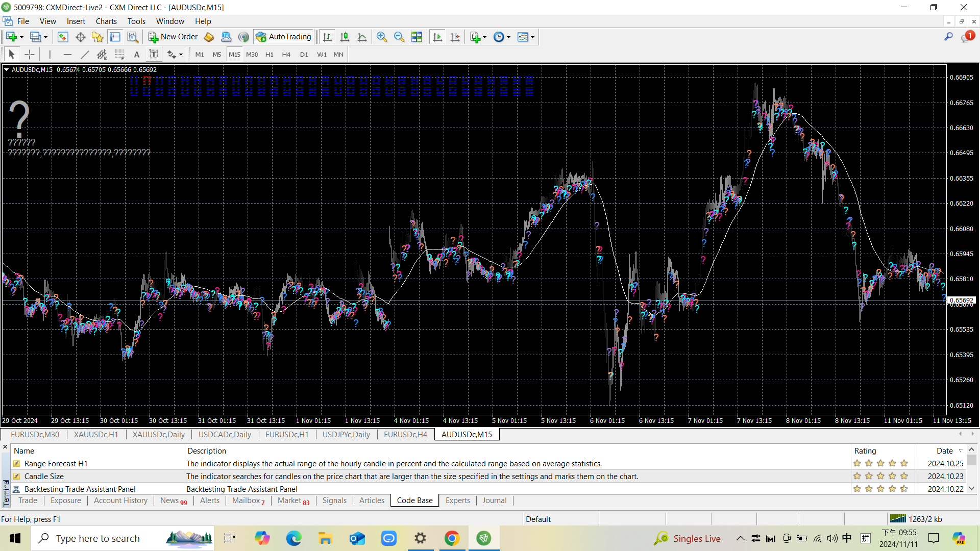Sort Code Base by Date column
The image size is (980, 551).
pyautogui.click(x=944, y=450)
